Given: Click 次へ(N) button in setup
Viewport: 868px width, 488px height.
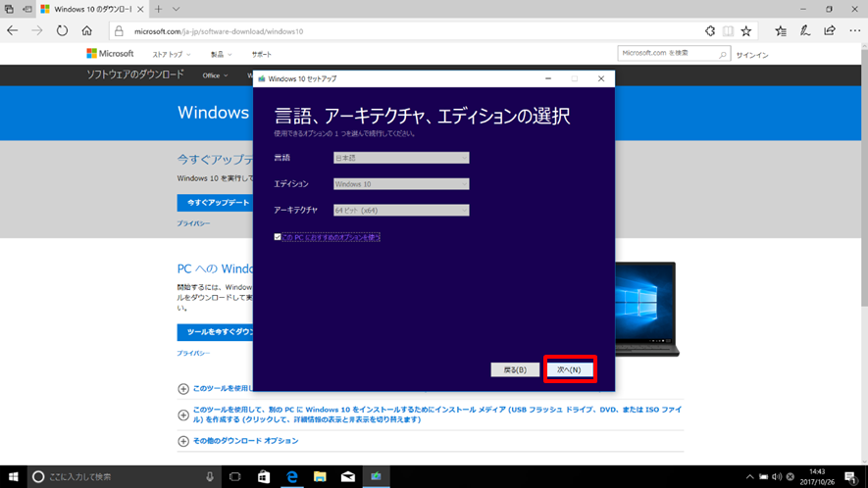Looking at the screenshot, I should (x=569, y=369).
